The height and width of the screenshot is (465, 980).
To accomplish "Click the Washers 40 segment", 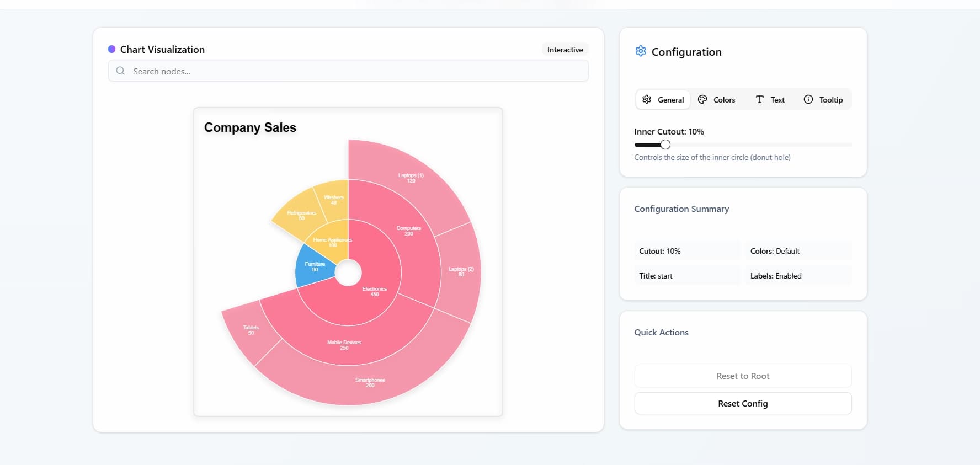I will coord(333,200).
